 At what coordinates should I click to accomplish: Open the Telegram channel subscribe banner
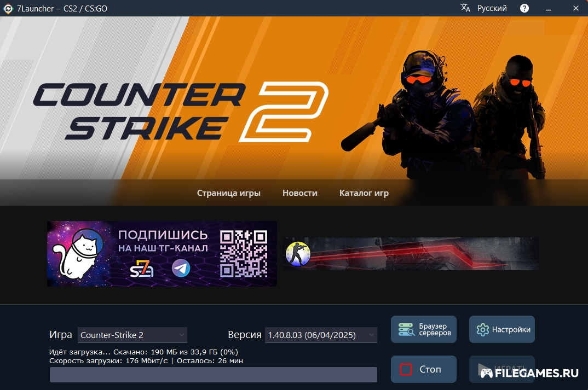(x=162, y=254)
